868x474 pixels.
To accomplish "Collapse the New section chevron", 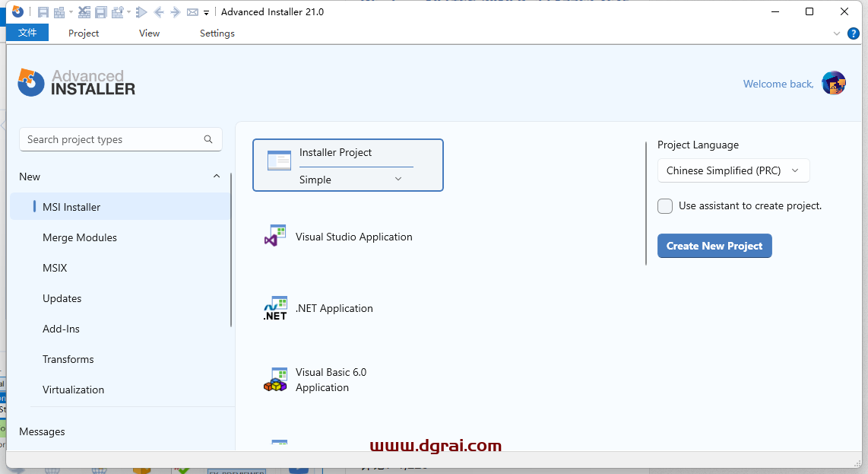I will 217,177.
